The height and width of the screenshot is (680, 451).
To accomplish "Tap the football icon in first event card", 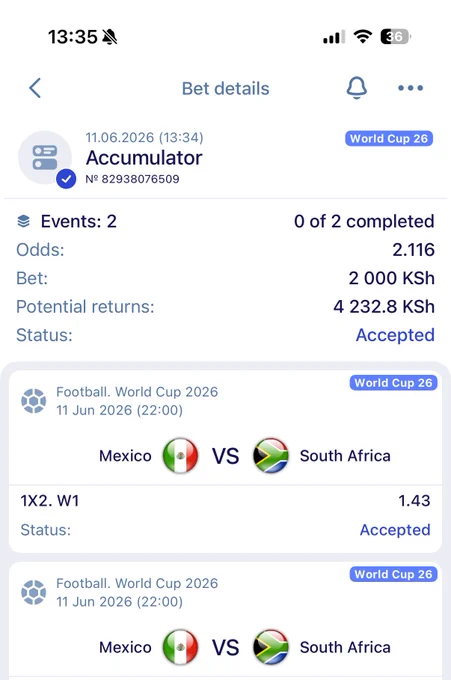I will click(x=33, y=401).
